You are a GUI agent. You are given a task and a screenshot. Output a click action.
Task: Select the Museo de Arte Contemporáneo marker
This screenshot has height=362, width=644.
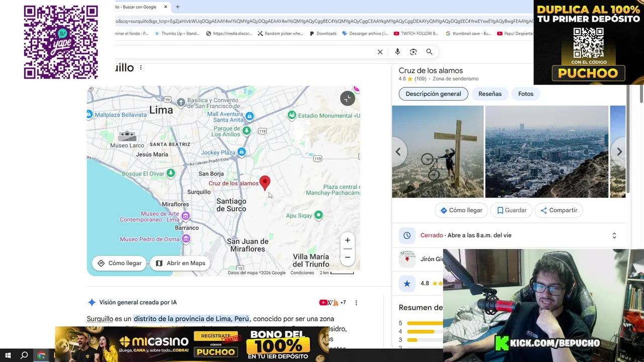pos(186,216)
